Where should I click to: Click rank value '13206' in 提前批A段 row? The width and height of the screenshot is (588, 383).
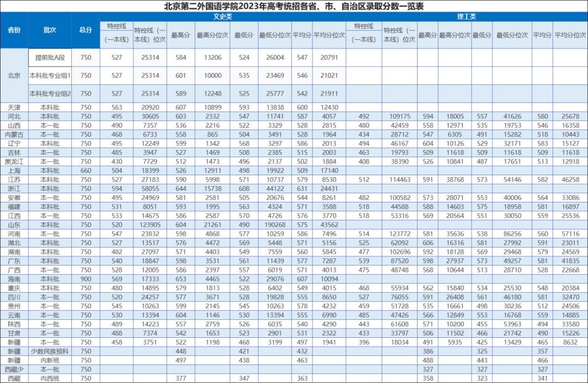[x=213, y=58]
